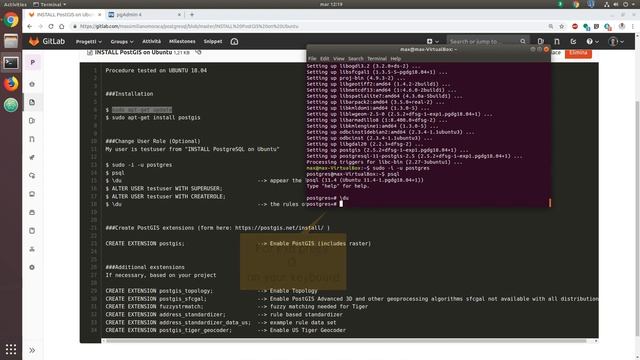Open the Chrome zoom magnifier icon
The height and width of the screenshot is (360, 640).
click(551, 27)
